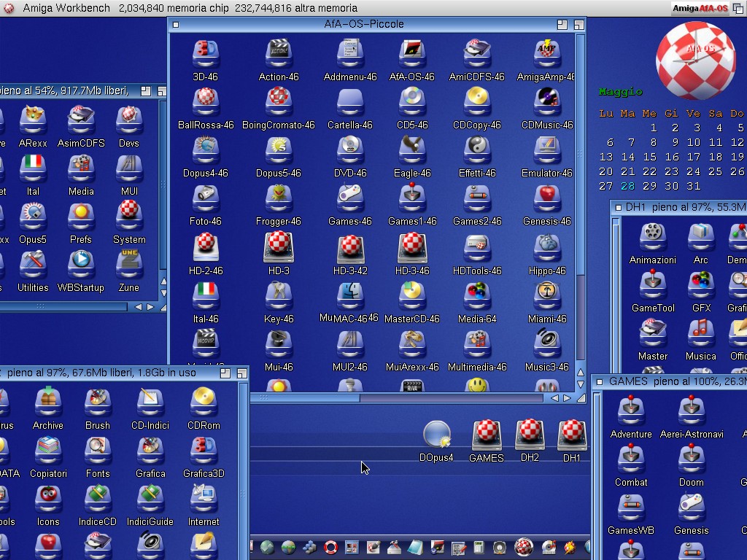Open the WBStartup drawer
The width and height of the screenshot is (747, 560).
click(x=81, y=265)
